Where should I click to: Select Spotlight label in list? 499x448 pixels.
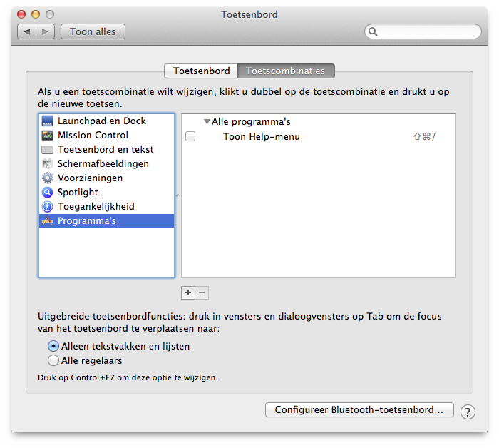click(78, 193)
